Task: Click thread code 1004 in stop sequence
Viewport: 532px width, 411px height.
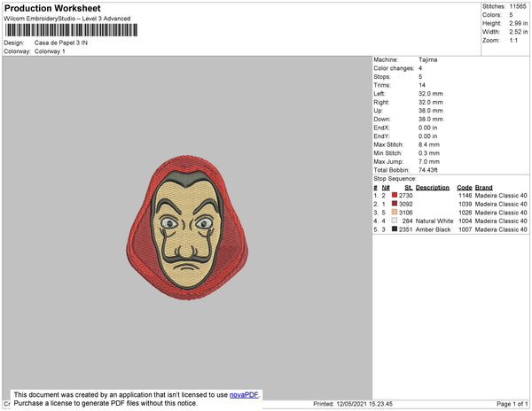Action: tap(465, 221)
